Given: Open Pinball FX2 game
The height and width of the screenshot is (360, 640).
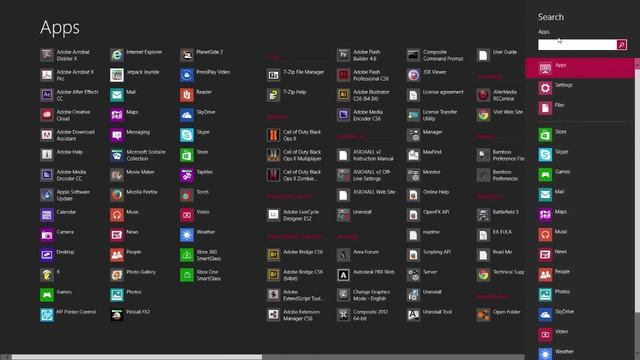Looking at the screenshot, I should [x=130, y=315].
